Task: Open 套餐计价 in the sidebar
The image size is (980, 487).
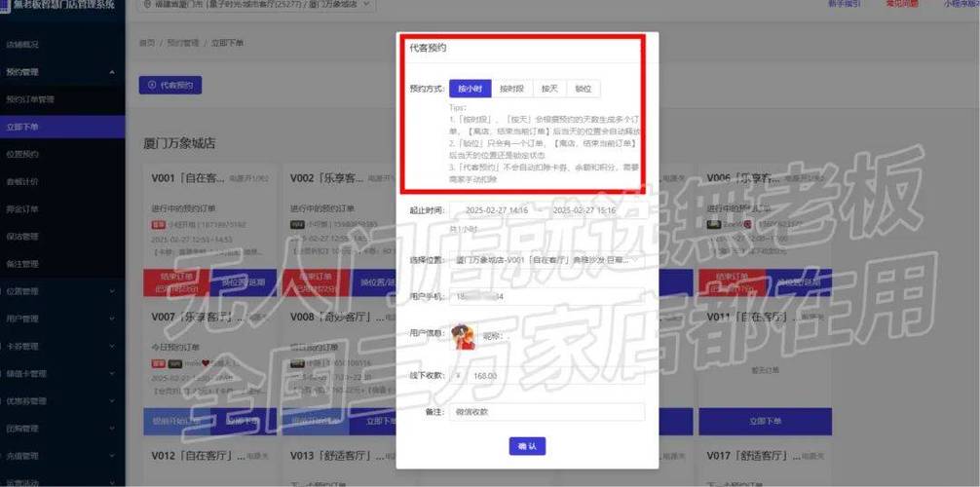Action: click(22, 182)
